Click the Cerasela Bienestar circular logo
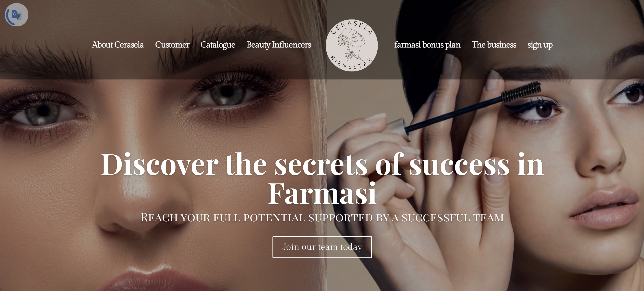The image size is (644, 291). pos(352,45)
